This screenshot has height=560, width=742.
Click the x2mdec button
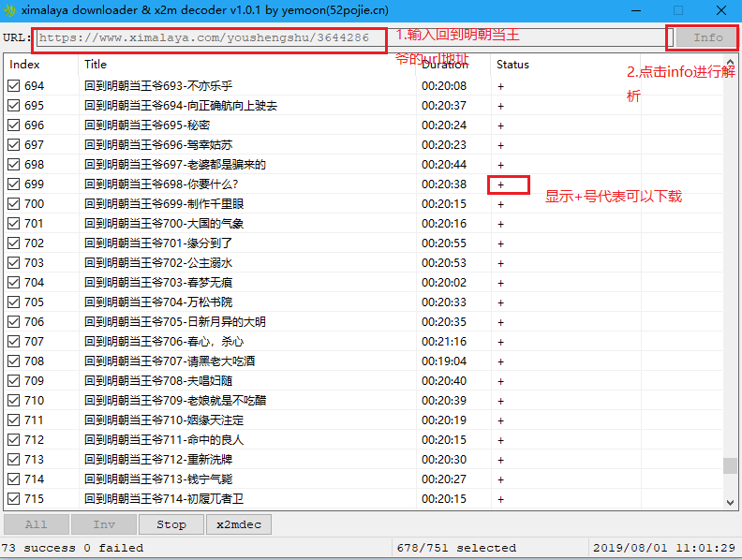pos(239,524)
